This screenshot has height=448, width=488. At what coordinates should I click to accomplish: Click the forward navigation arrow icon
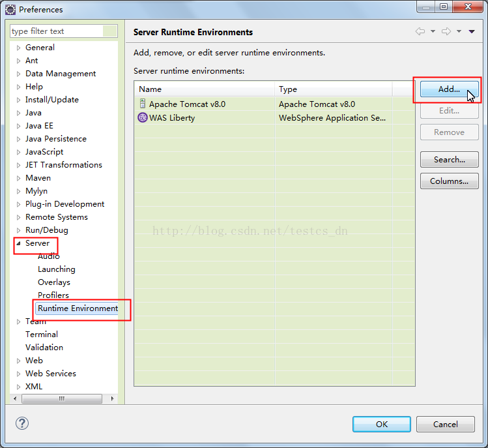pyautogui.click(x=446, y=31)
